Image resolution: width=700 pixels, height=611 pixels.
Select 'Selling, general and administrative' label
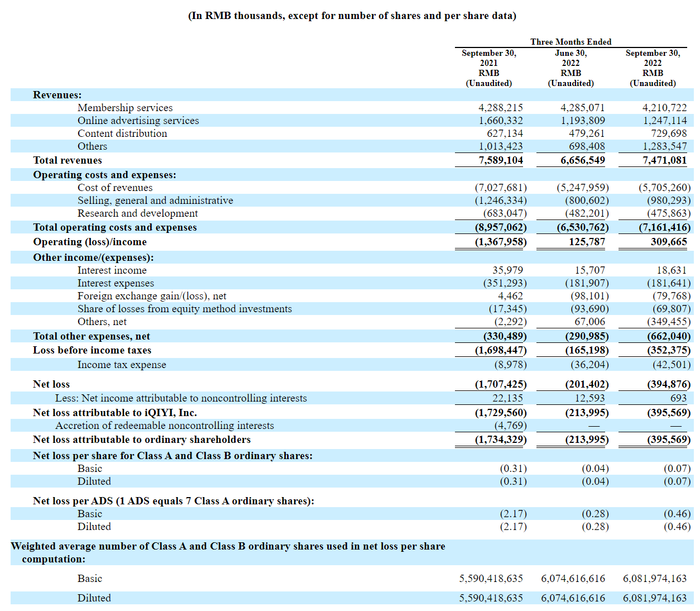pyautogui.click(x=155, y=201)
